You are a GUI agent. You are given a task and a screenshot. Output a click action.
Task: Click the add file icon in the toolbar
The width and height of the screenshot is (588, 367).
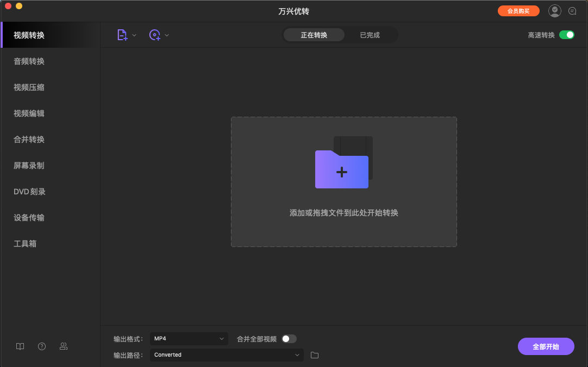(x=122, y=34)
